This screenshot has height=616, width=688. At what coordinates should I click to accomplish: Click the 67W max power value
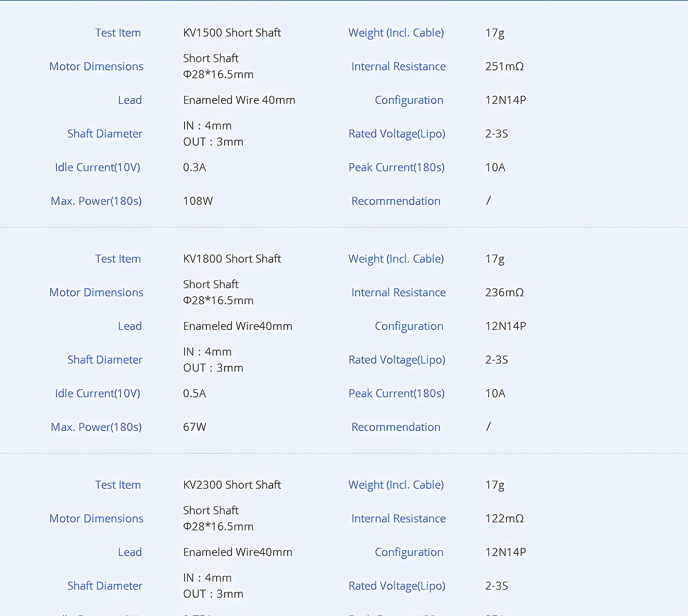(194, 427)
